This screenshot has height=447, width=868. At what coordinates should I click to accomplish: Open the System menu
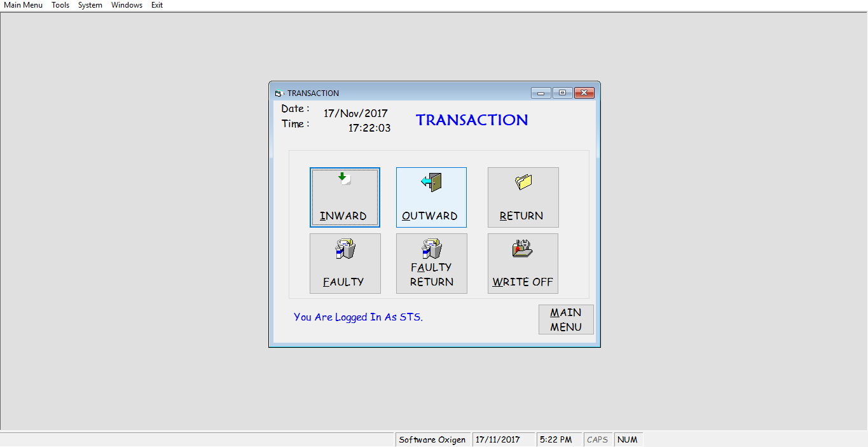tap(90, 5)
